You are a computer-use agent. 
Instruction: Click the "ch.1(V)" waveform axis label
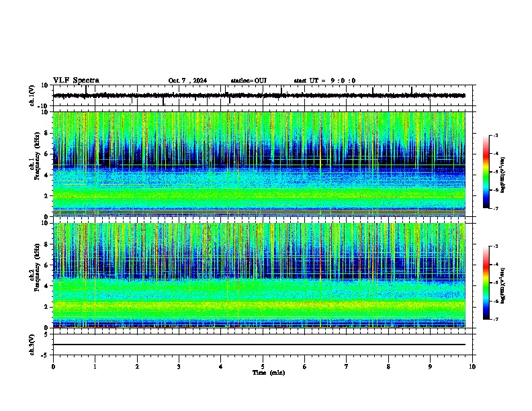coord(32,95)
